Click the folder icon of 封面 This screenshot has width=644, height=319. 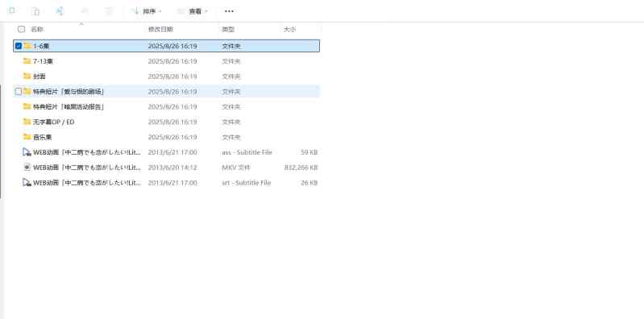[x=27, y=76]
